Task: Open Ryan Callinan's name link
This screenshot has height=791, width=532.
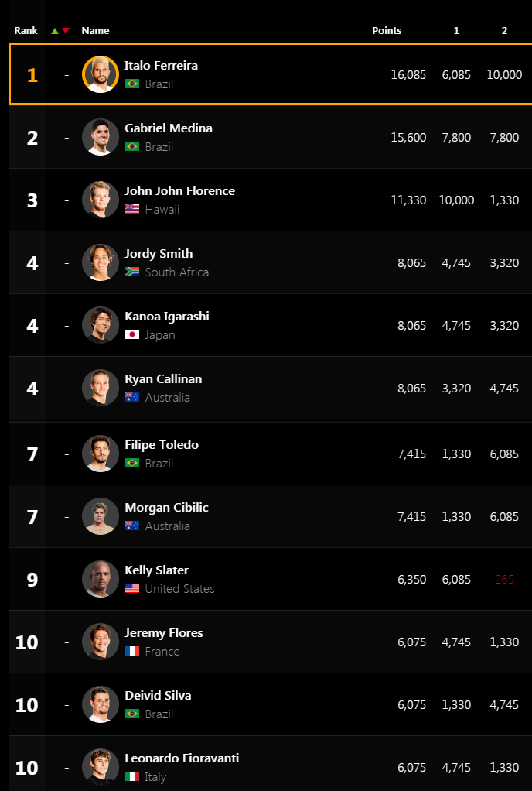Action: (x=163, y=378)
